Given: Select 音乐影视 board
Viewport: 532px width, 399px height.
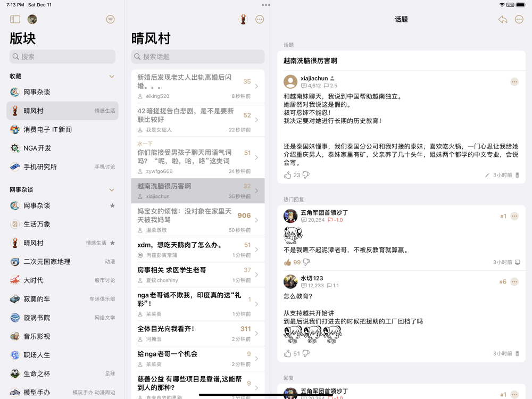Looking at the screenshot, I should pyautogui.click(x=62, y=336).
